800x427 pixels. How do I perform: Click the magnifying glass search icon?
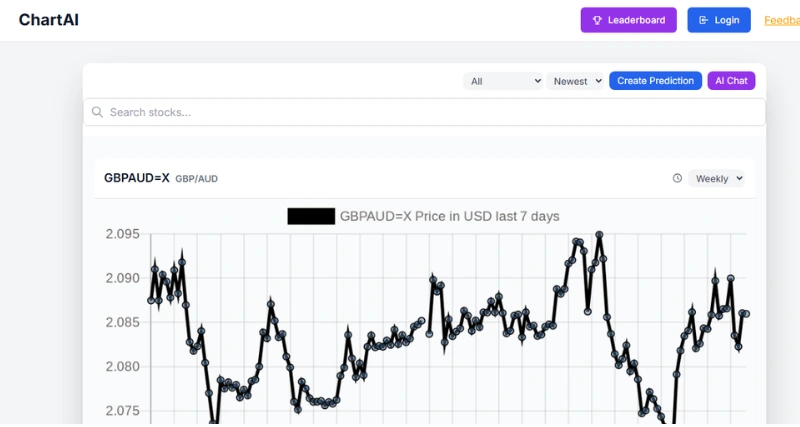(97, 112)
